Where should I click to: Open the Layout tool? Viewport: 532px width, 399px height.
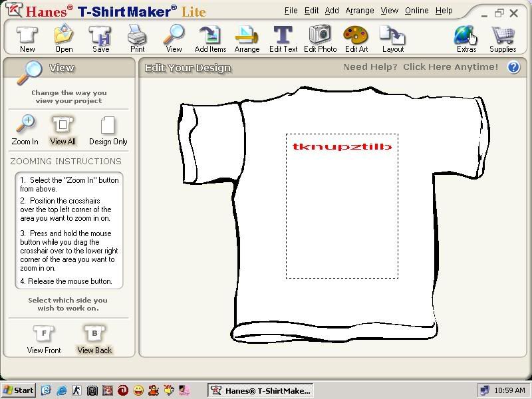click(392, 37)
